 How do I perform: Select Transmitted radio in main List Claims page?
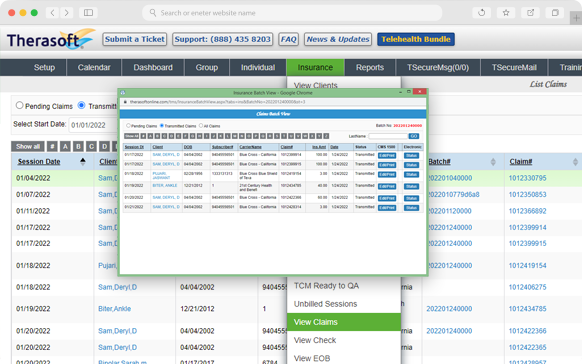coord(81,105)
